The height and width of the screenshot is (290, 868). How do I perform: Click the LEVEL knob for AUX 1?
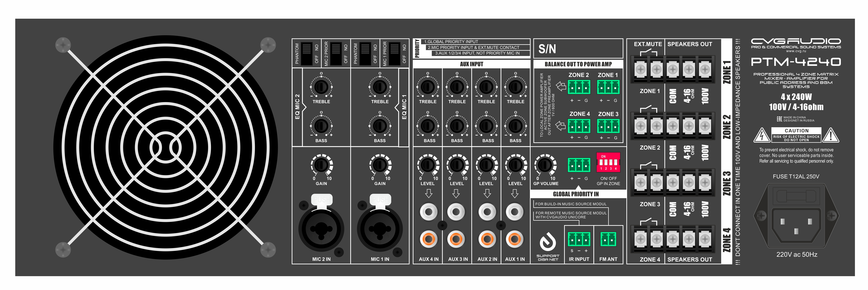click(516, 165)
